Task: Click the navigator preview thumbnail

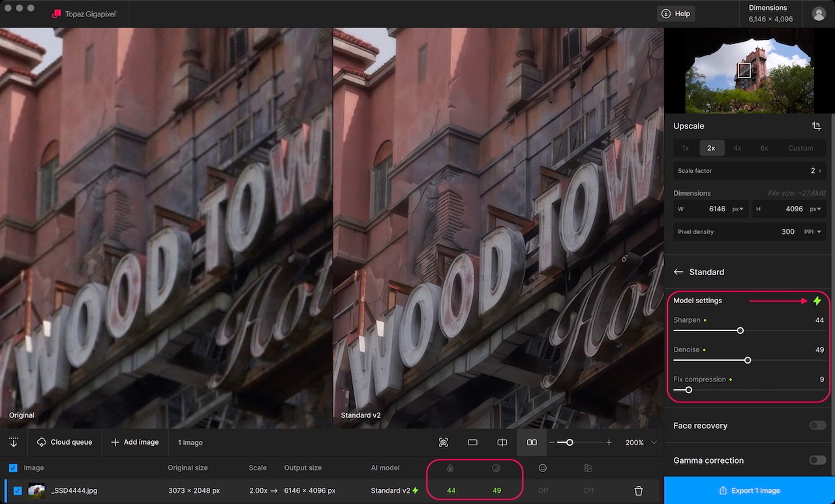Action: 750,70
